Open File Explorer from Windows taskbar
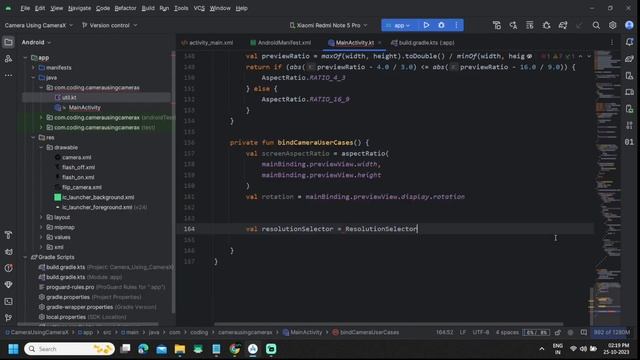This screenshot has width=640, height=360. tap(180, 349)
